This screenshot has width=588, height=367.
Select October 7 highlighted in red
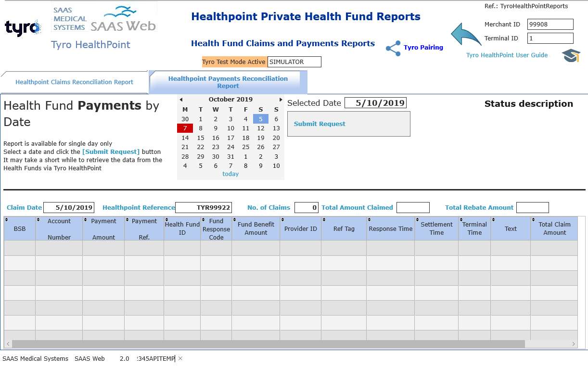click(x=185, y=128)
